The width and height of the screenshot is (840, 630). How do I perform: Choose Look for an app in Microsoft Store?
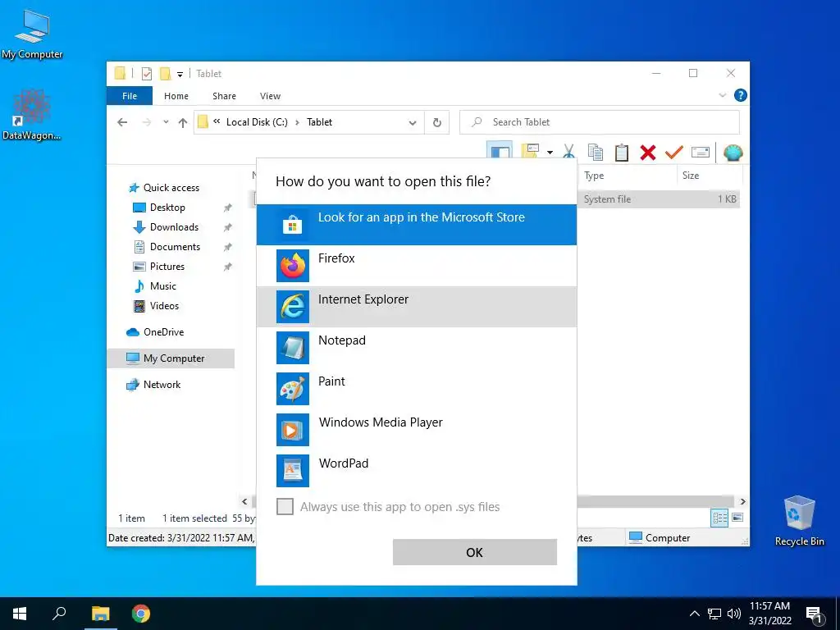tap(416, 225)
